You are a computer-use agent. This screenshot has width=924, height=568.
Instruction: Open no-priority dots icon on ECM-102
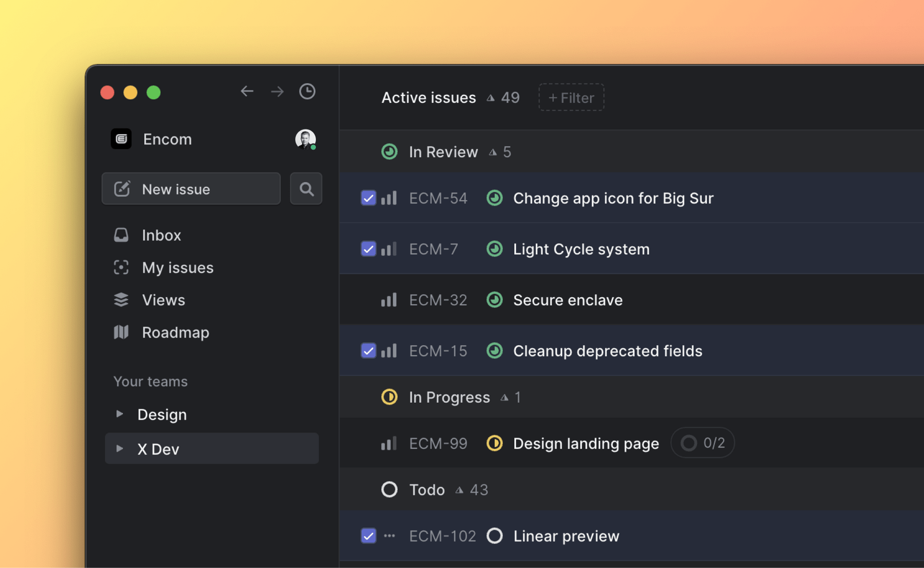point(389,536)
